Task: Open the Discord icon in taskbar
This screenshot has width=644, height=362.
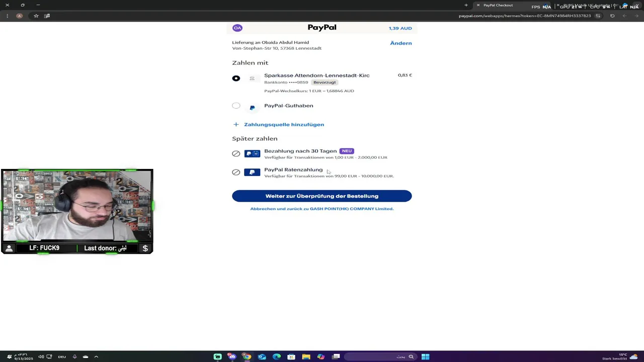Action: [232, 357]
